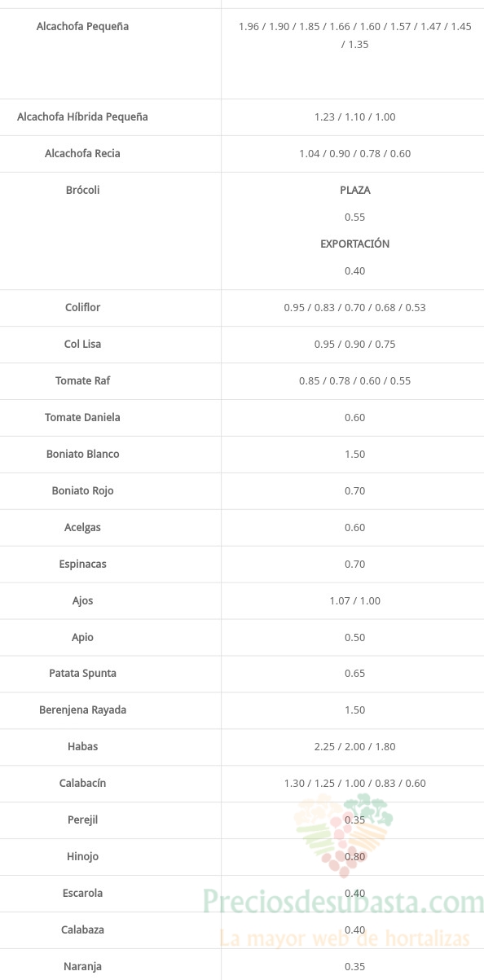
Task: Select the Alcachofa Pequeña row label
Action: (82, 27)
